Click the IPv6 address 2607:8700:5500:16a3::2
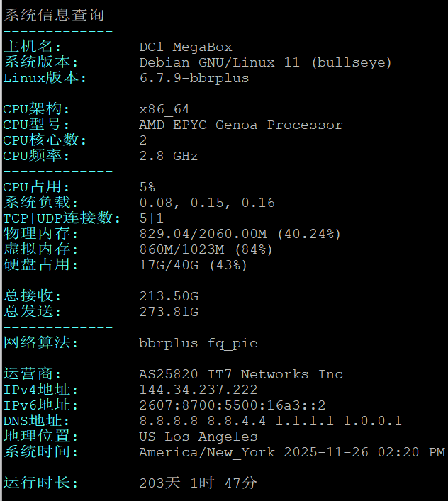Screen dimensions: 448x501 click(232, 405)
